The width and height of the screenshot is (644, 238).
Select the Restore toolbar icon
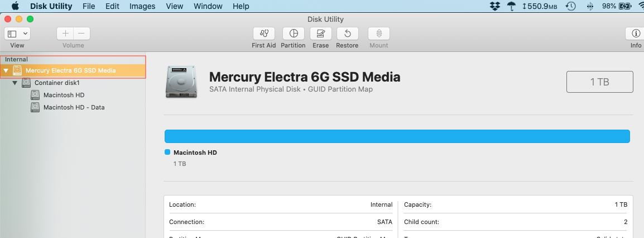347,34
